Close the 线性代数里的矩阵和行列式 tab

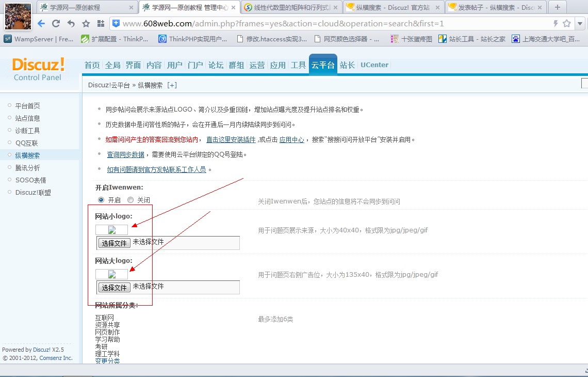[x=335, y=8]
